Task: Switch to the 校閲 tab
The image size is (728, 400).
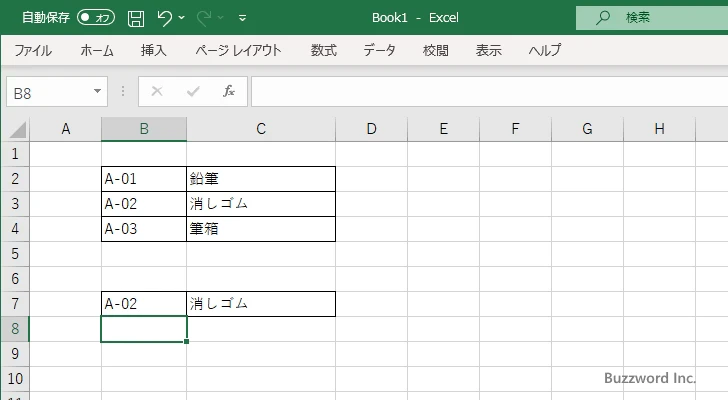Action: pyautogui.click(x=436, y=50)
